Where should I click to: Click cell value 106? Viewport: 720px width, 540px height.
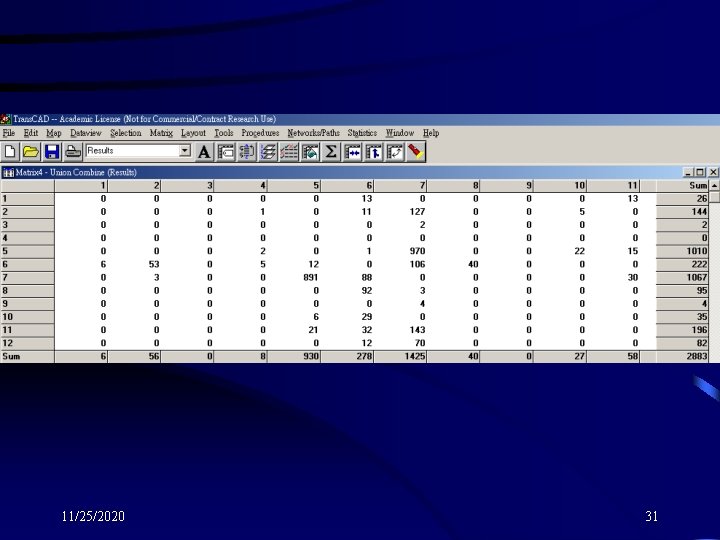pos(417,264)
